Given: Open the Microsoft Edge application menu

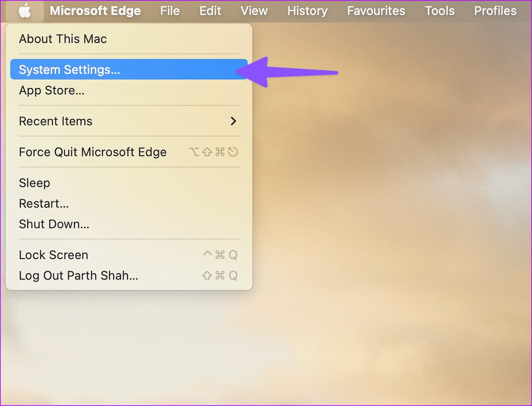Looking at the screenshot, I should point(95,11).
